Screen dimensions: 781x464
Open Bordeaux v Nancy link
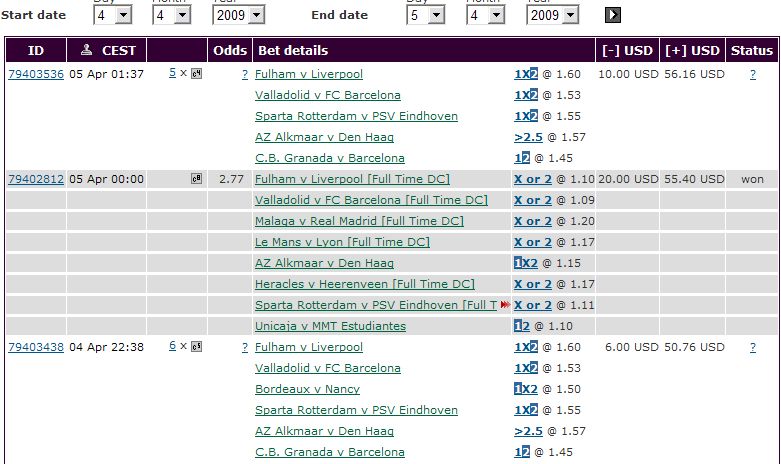(307, 389)
